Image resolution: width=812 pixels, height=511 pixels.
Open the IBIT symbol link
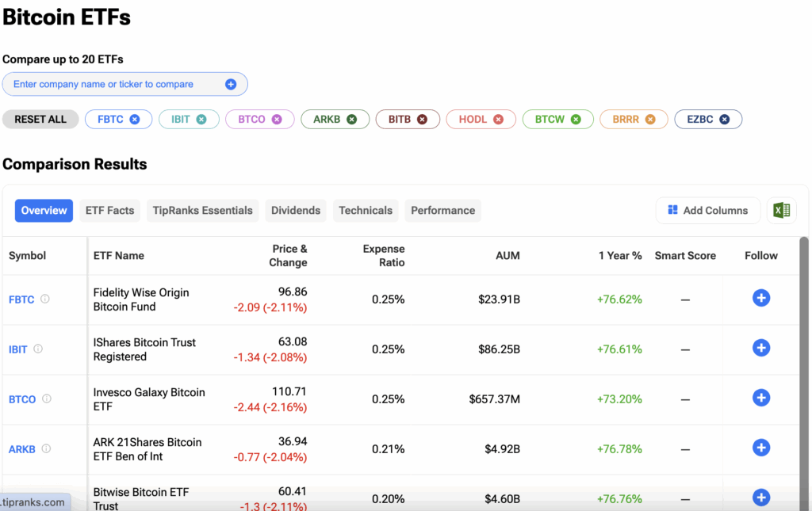pyautogui.click(x=17, y=349)
